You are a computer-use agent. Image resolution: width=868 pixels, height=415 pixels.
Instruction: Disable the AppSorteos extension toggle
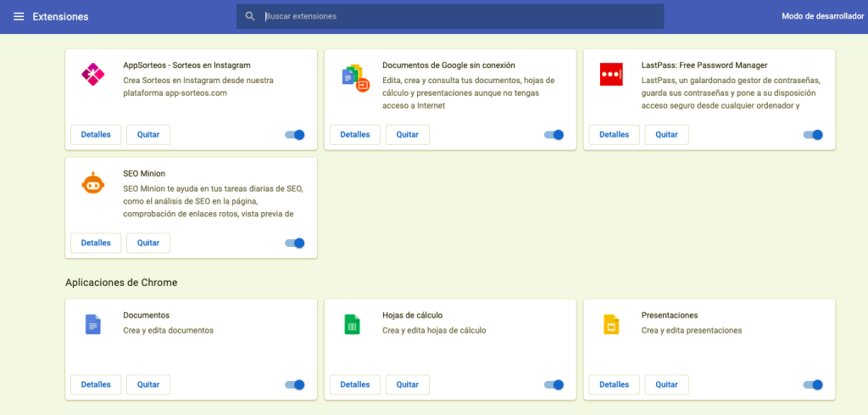(294, 135)
